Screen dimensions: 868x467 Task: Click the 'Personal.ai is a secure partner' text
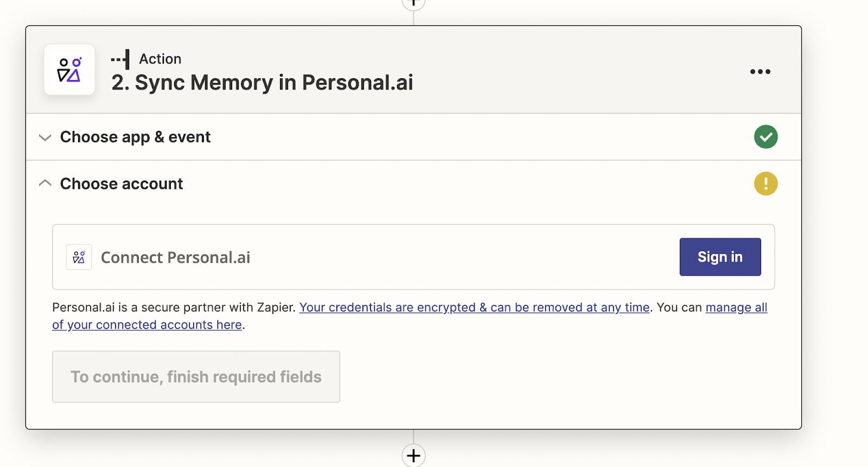click(174, 308)
